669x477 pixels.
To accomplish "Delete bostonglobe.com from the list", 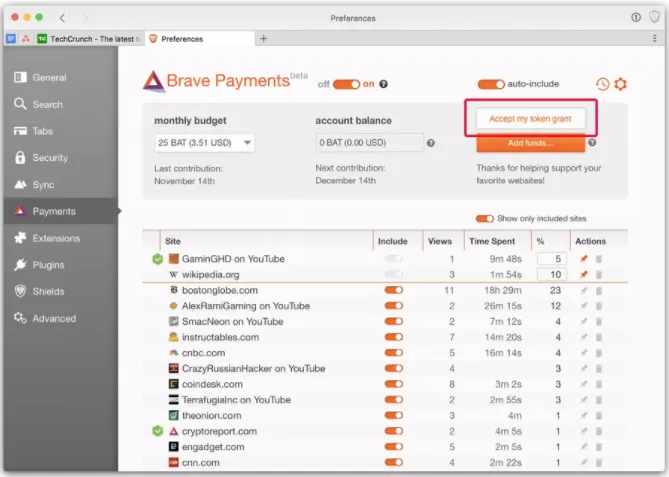I will click(x=599, y=291).
